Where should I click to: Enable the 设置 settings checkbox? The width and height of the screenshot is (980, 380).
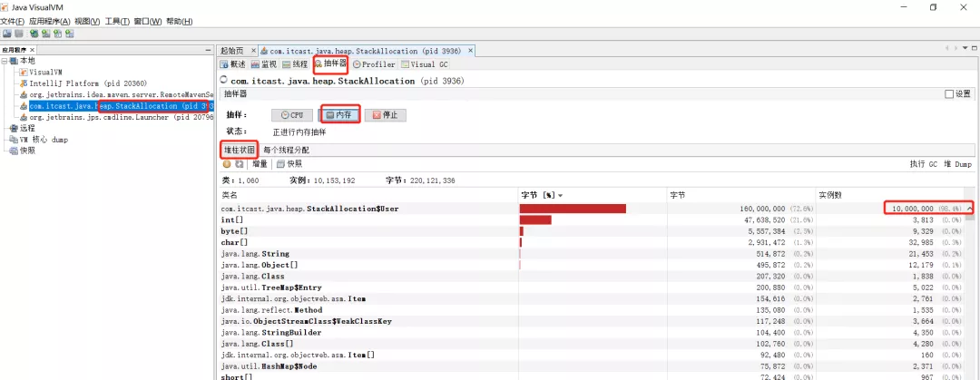pos(949,93)
